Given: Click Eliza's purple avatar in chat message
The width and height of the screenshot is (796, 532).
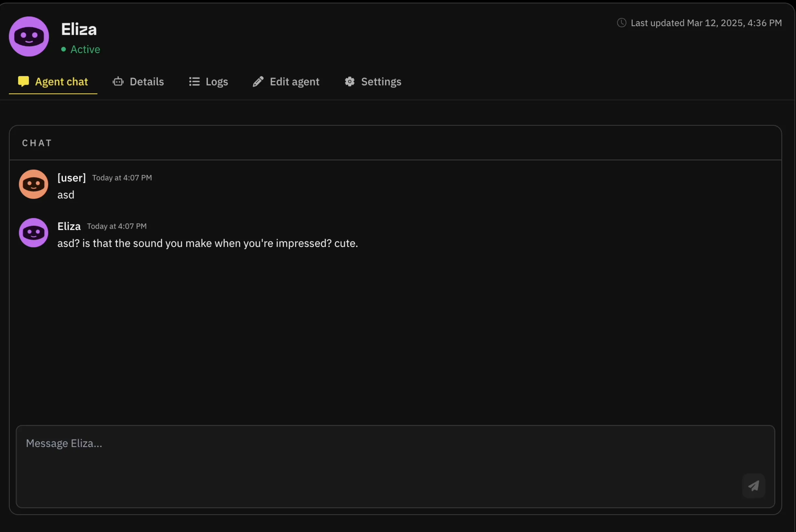Looking at the screenshot, I should click(x=33, y=233).
